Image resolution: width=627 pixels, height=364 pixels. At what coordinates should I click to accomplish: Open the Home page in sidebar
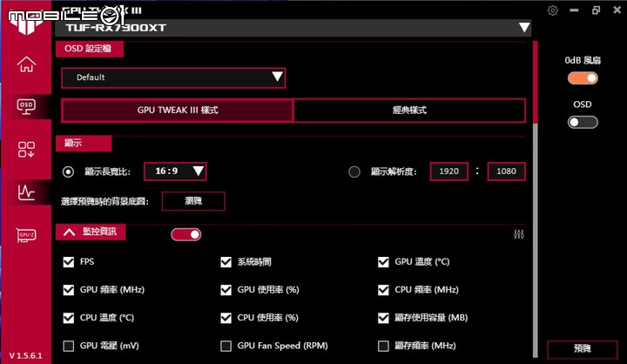tap(26, 64)
